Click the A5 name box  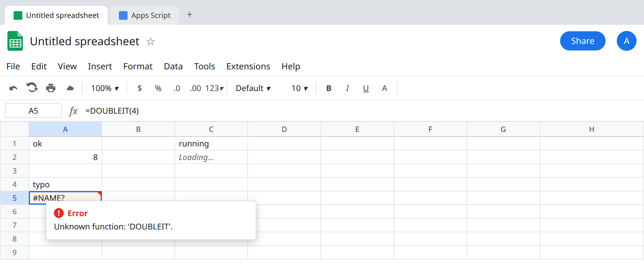tap(33, 111)
